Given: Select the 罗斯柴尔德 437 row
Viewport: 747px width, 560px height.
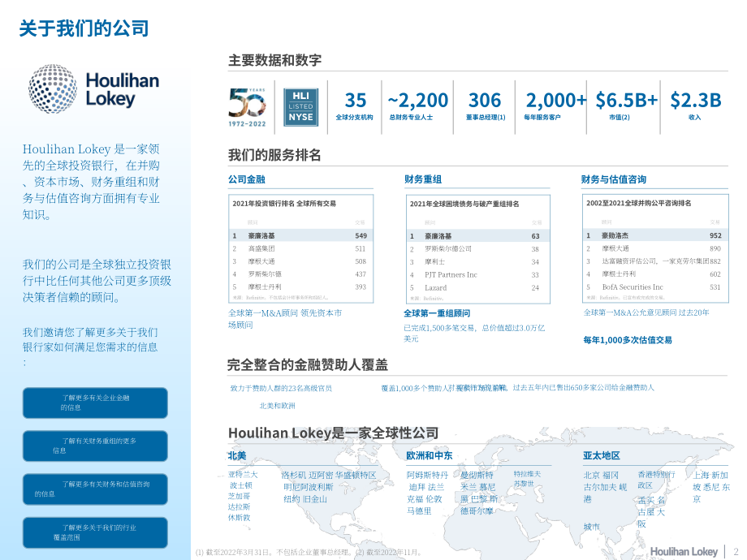Looking at the screenshot, I should [300, 274].
